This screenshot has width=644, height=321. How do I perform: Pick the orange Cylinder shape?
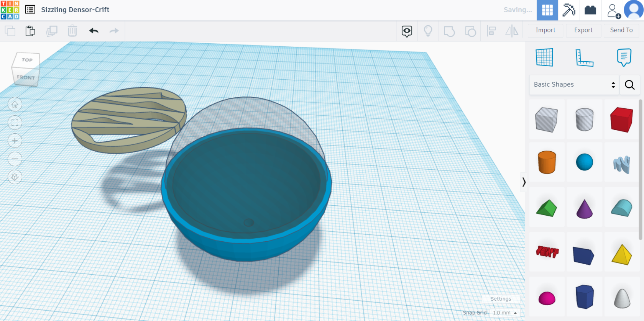pyautogui.click(x=547, y=162)
